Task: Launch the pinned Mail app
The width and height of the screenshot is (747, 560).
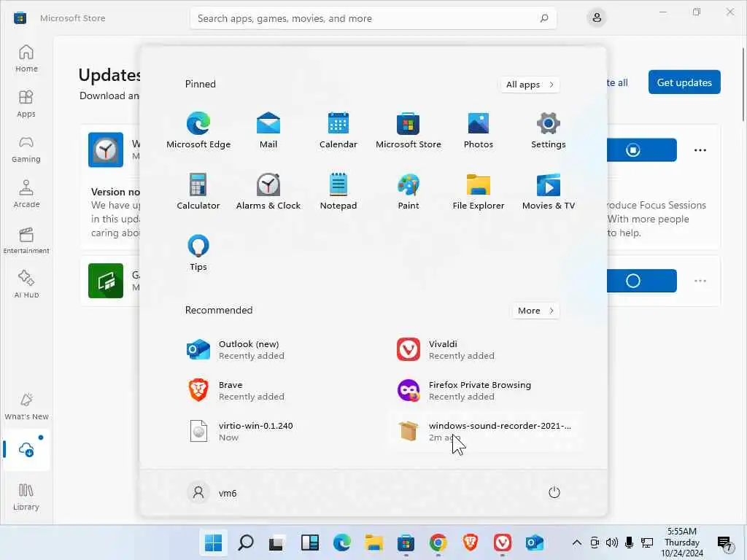Action: tap(268, 130)
